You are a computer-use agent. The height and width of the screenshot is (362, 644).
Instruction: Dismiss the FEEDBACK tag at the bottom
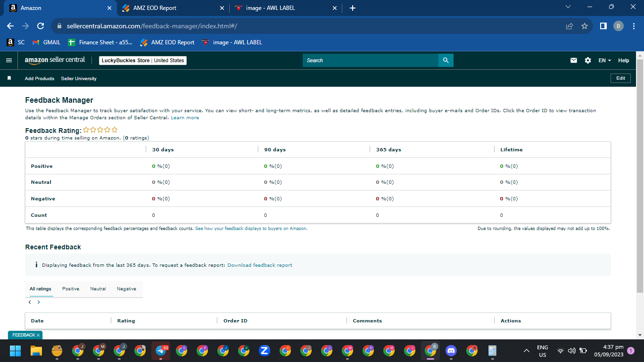click(38, 335)
